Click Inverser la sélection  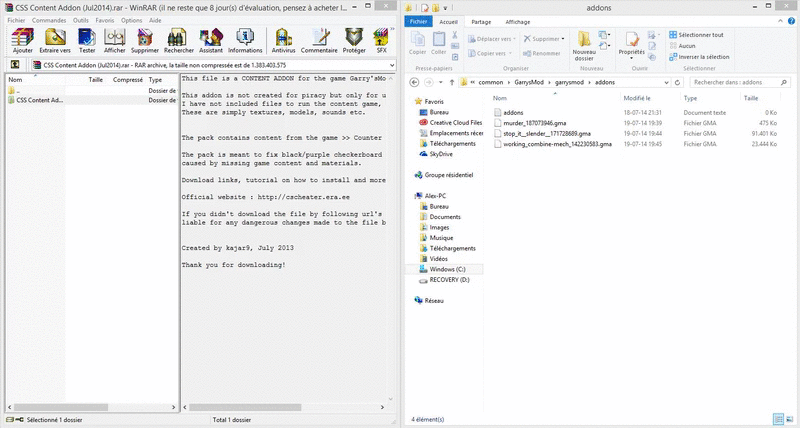[699, 57]
